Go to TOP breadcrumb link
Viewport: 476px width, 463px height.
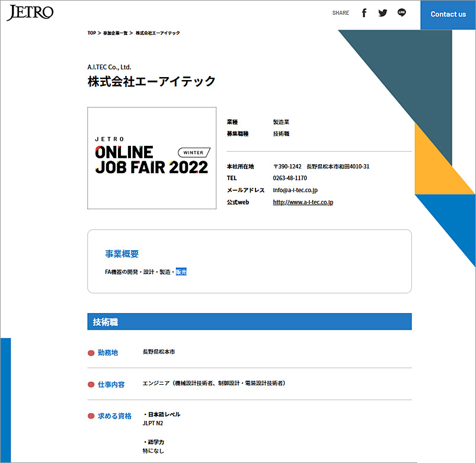[92, 33]
